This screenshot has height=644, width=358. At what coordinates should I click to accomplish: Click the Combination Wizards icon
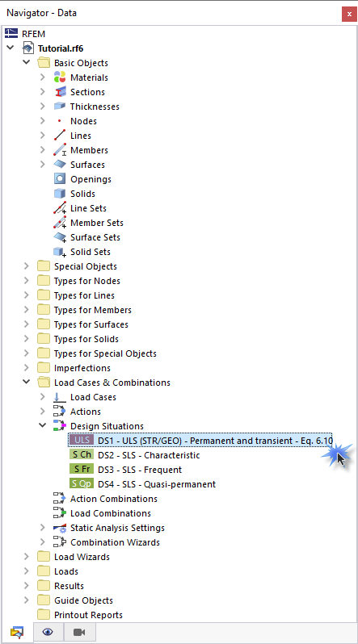60,542
